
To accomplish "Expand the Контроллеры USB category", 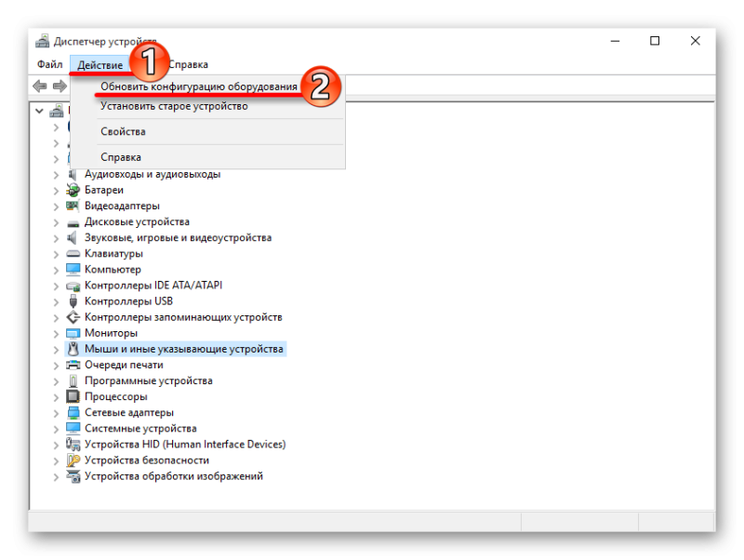I will click(56, 302).
